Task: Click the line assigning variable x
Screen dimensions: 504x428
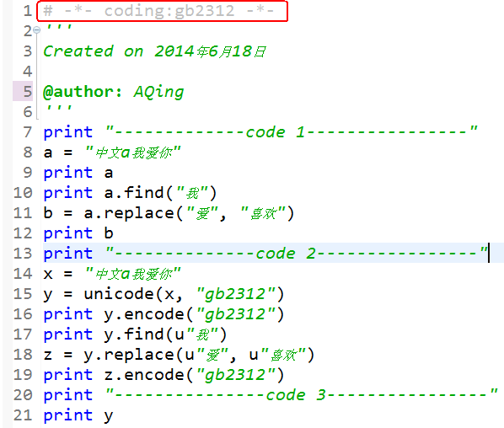Action: (x=112, y=274)
